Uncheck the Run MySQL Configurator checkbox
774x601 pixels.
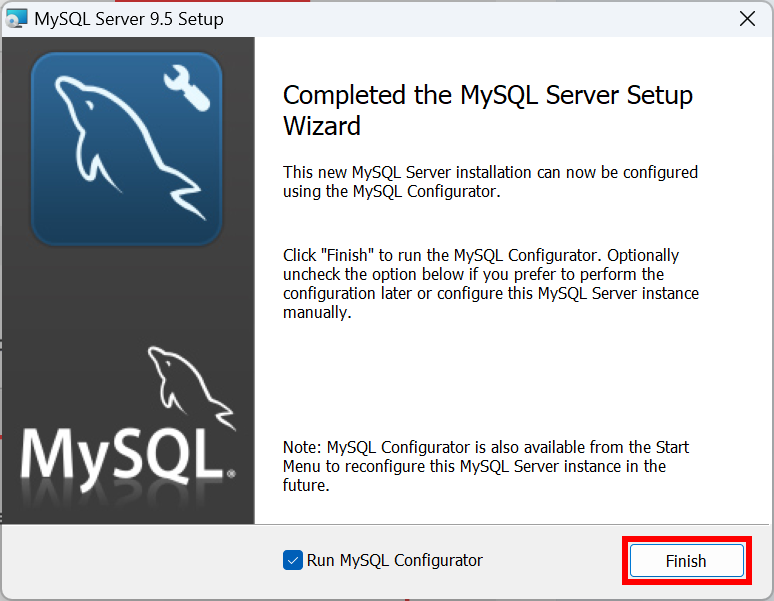coord(293,560)
